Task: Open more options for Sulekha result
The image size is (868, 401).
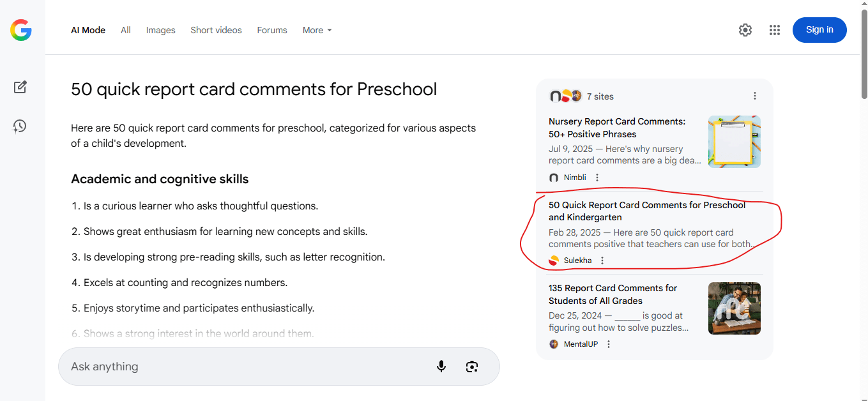Action: [x=602, y=261]
